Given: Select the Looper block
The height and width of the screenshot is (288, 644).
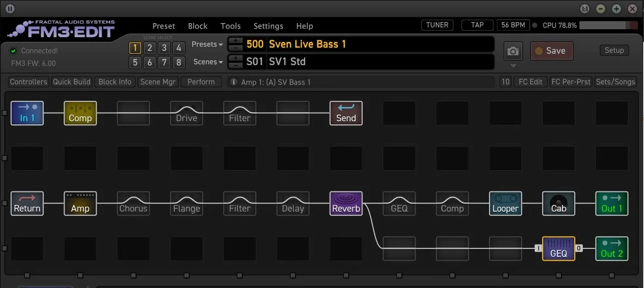Looking at the screenshot, I should click(x=506, y=204).
